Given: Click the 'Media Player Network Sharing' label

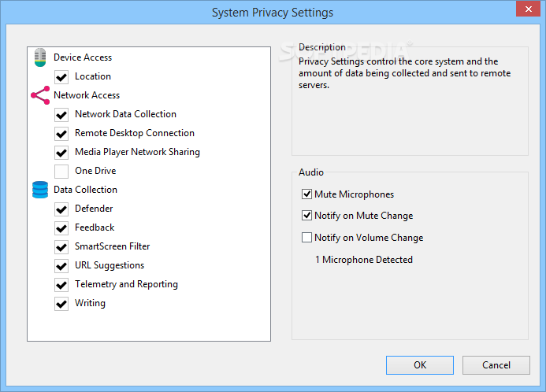Looking at the screenshot, I should point(138,152).
